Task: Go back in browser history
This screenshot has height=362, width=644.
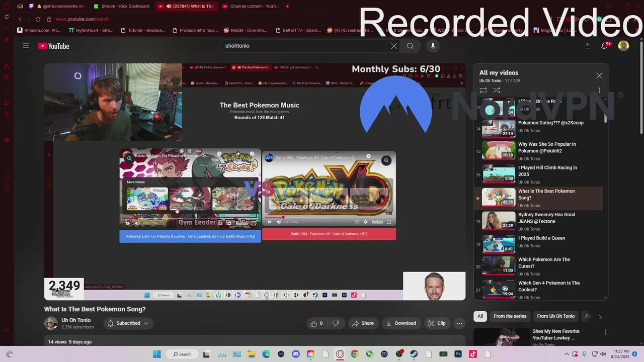Action: [x=20, y=19]
